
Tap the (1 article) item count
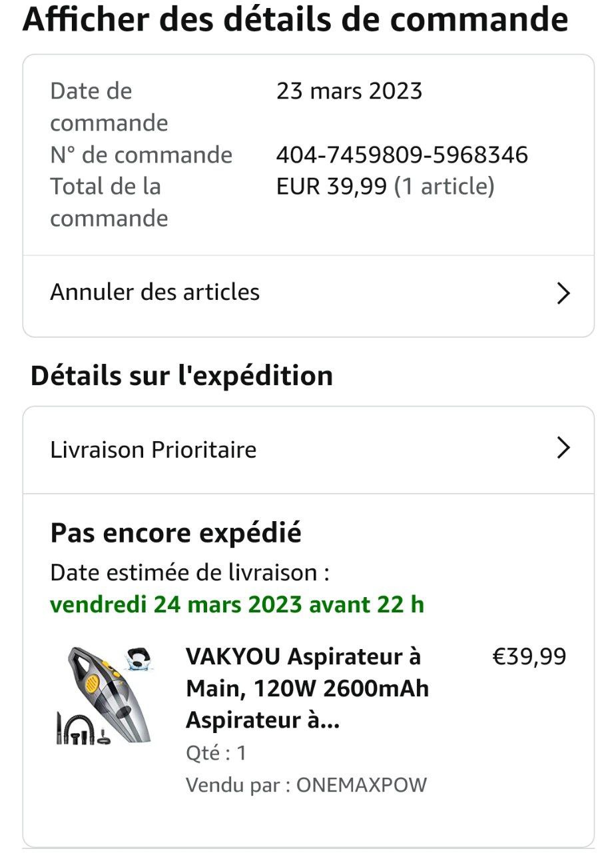click(x=444, y=187)
